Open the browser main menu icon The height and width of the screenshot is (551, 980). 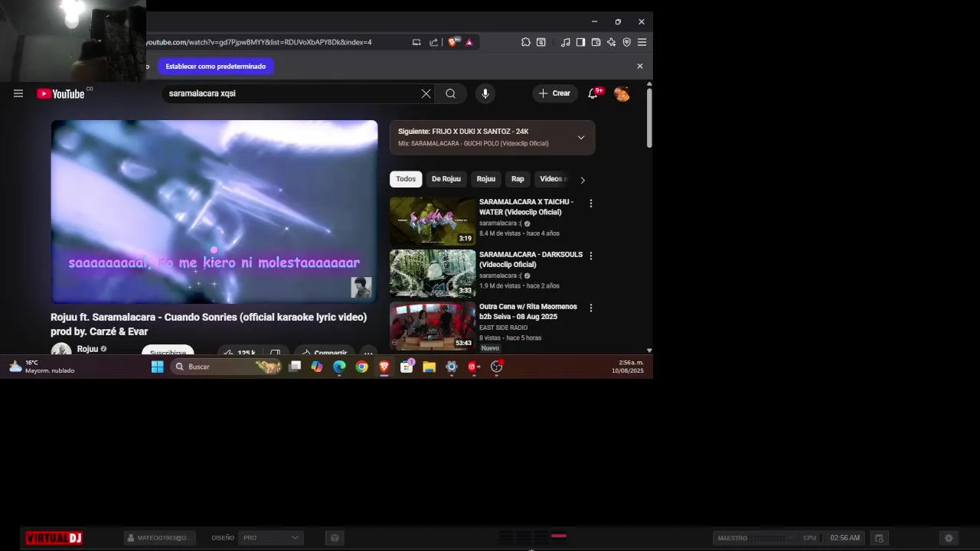(642, 42)
